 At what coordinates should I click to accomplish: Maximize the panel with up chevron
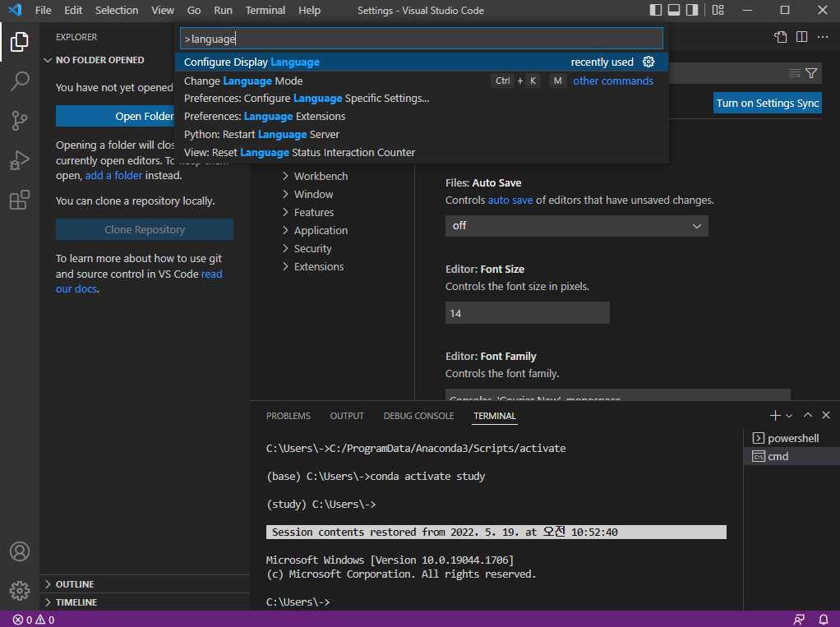(x=808, y=416)
